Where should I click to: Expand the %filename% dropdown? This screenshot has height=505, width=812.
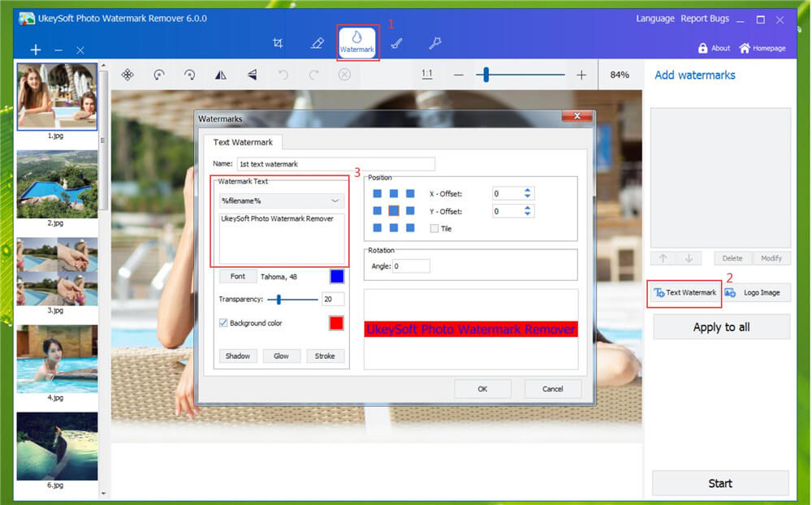point(335,201)
